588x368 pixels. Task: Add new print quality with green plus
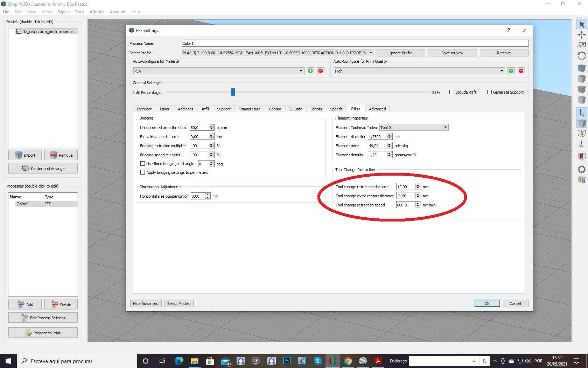[511, 71]
